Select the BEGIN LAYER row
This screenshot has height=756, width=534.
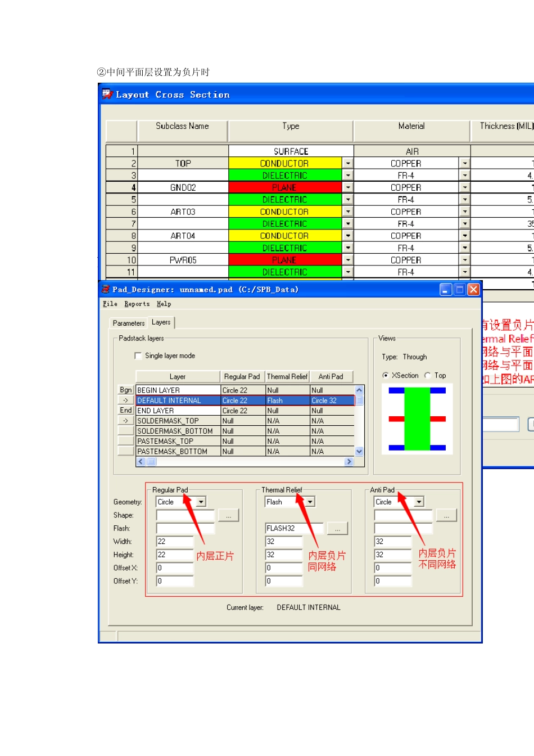point(245,390)
